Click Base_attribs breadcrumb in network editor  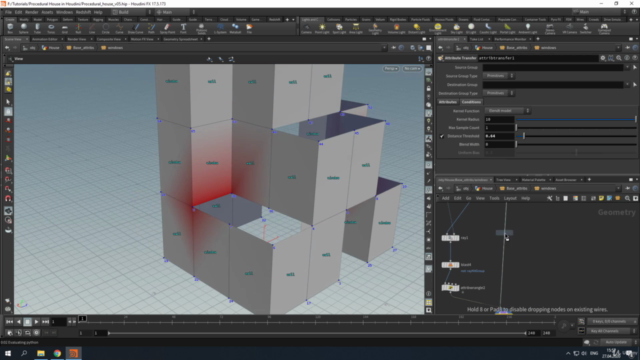[x=513, y=189]
